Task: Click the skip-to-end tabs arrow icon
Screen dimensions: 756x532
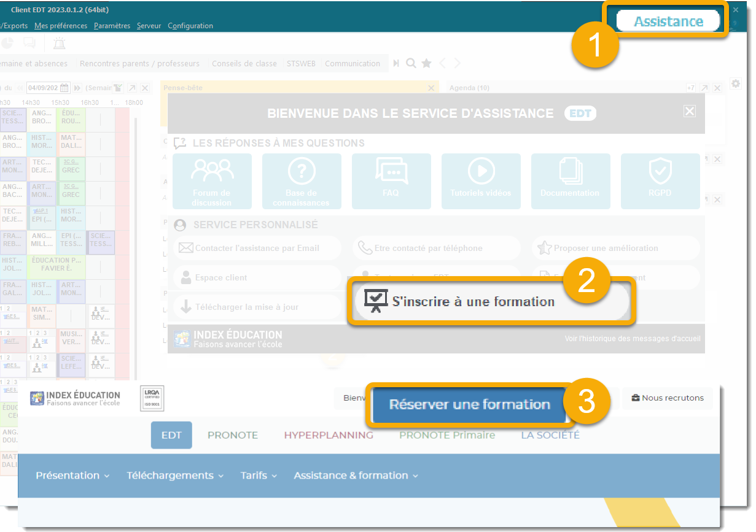Action: pos(396,63)
